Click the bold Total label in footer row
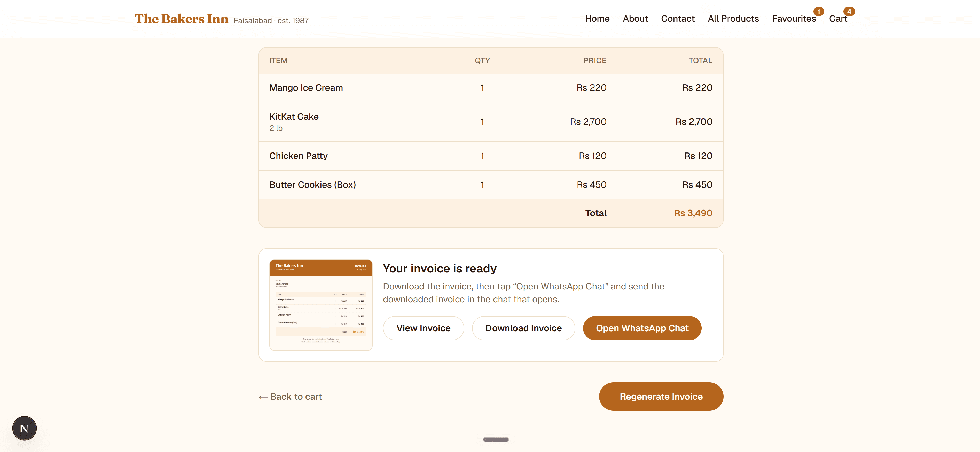Image resolution: width=980 pixels, height=452 pixels. point(596,213)
